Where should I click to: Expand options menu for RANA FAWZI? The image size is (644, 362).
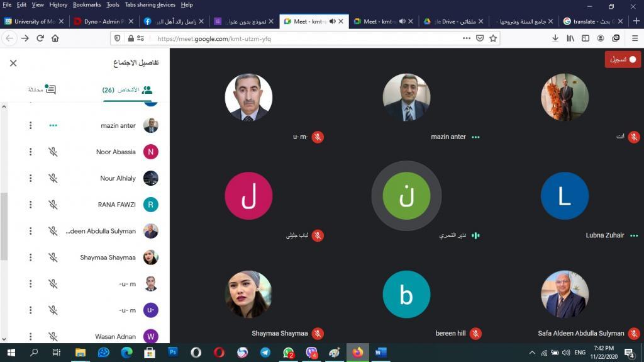30,205
